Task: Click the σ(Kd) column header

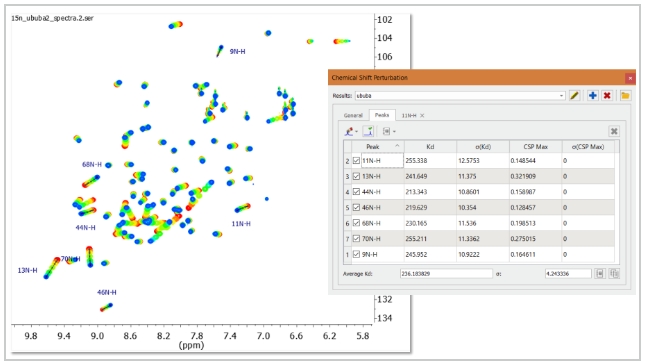Action: click(x=483, y=147)
